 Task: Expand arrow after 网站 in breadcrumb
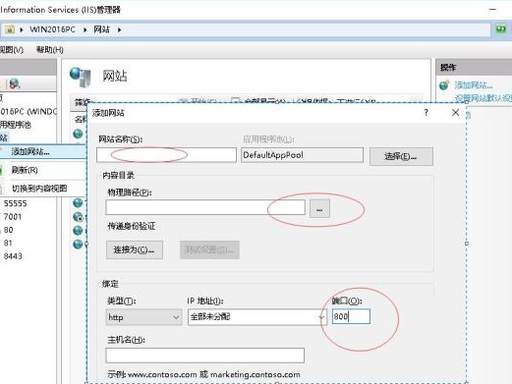(x=119, y=30)
